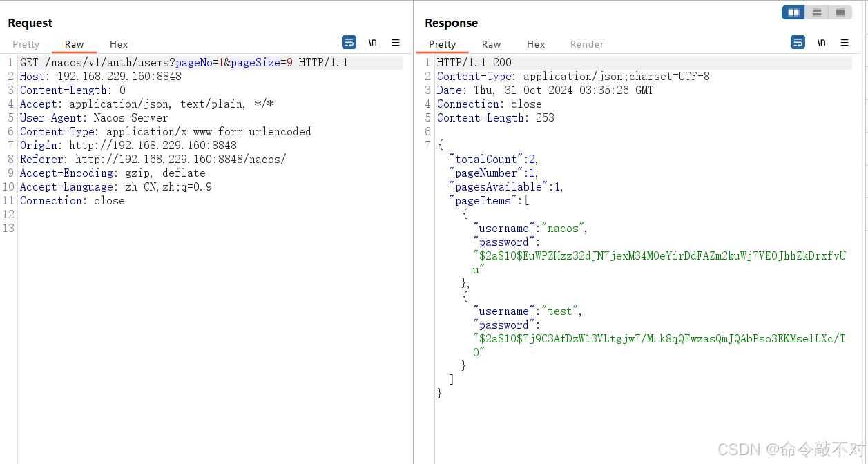Switch Response view to Hex tab

click(536, 44)
